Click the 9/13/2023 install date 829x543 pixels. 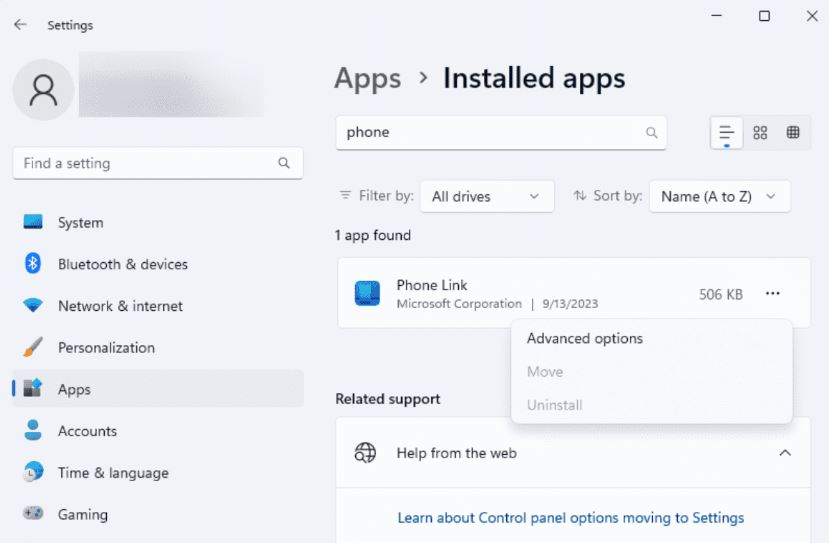pos(570,304)
